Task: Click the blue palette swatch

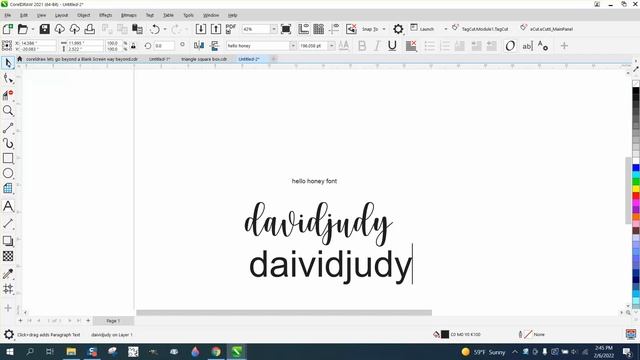Action: tap(636, 167)
